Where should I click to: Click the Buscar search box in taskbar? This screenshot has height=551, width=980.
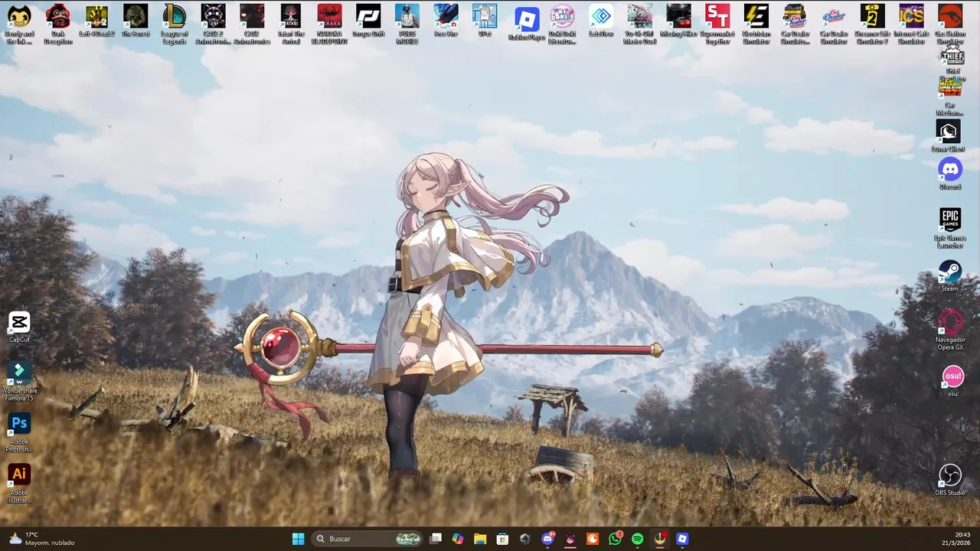pyautogui.click(x=367, y=539)
